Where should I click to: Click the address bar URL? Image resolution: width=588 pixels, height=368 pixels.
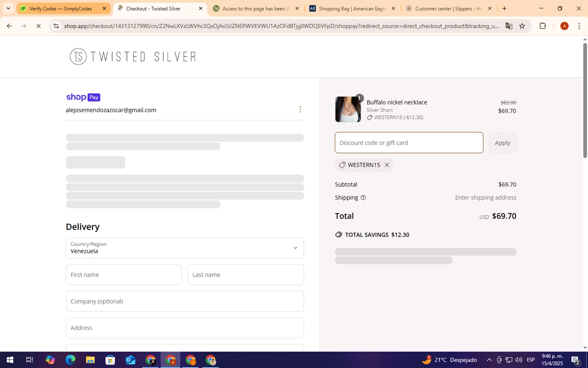coord(281,26)
